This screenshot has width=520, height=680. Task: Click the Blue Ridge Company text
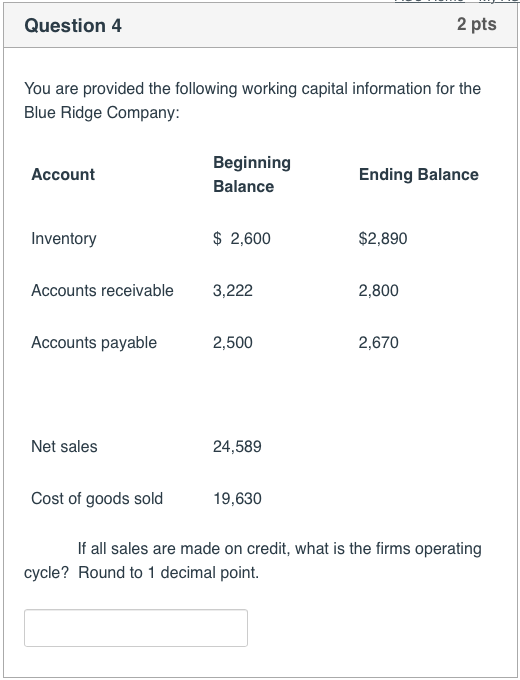(100, 112)
